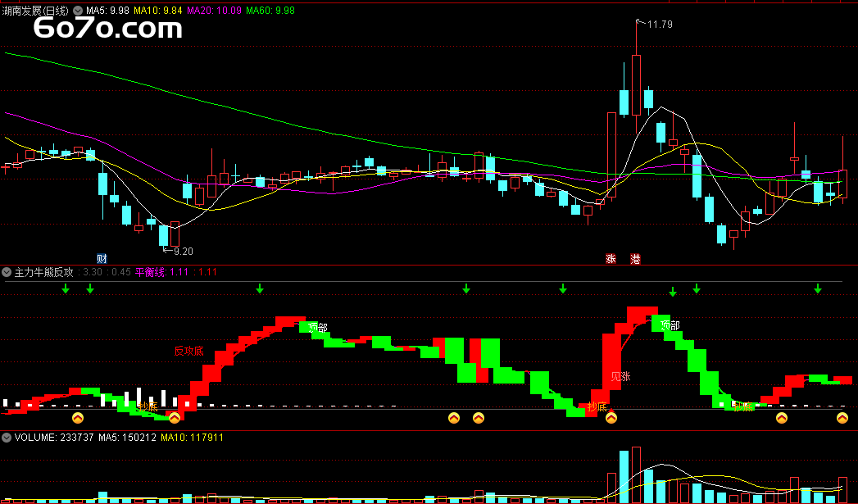
Task: Click the MA20: 10.09 label
Action: 214,11
